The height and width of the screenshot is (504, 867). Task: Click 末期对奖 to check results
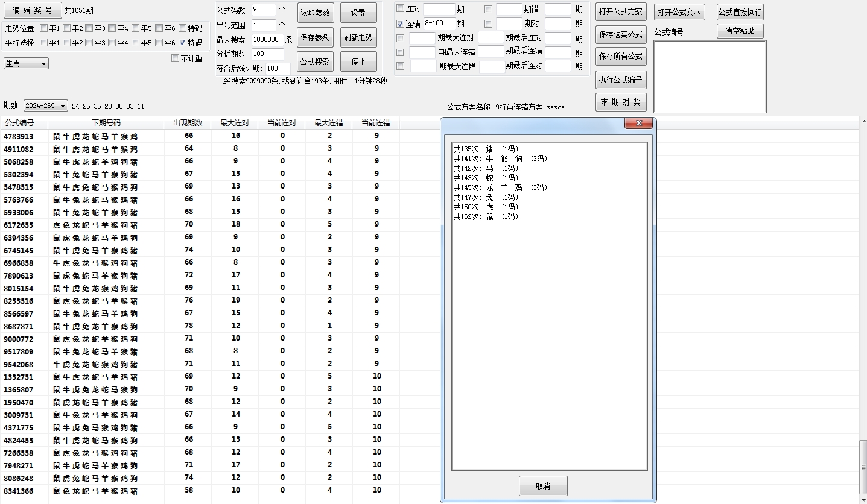(x=621, y=102)
